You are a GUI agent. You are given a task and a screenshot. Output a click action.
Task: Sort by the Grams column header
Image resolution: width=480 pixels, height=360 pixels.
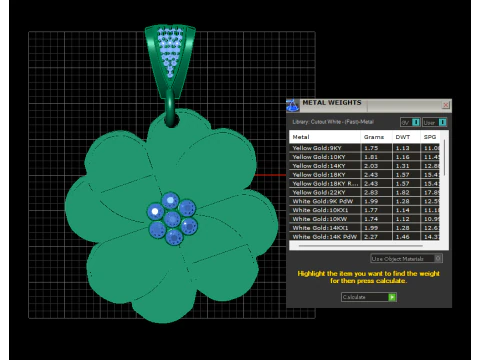376,137
